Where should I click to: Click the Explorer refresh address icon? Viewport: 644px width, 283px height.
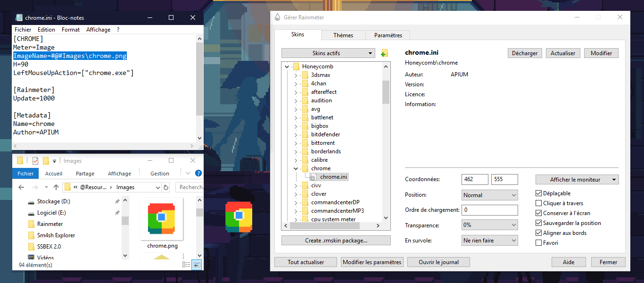click(x=166, y=187)
